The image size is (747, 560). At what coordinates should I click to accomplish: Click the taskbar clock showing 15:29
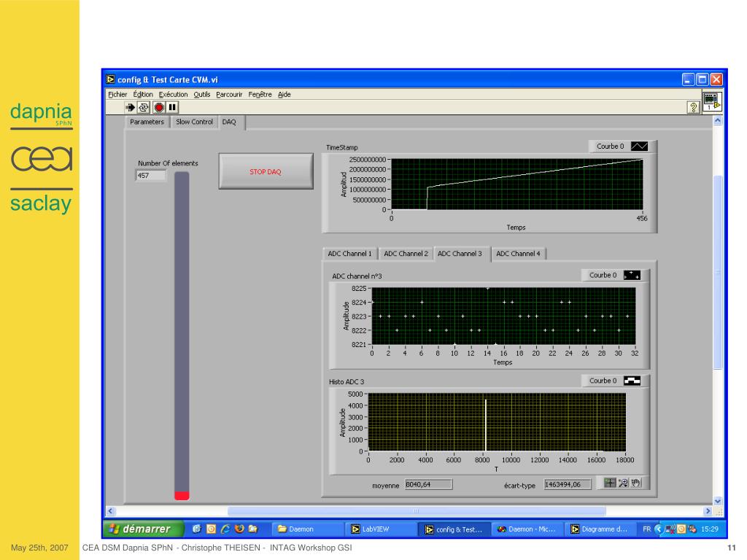tap(709, 529)
